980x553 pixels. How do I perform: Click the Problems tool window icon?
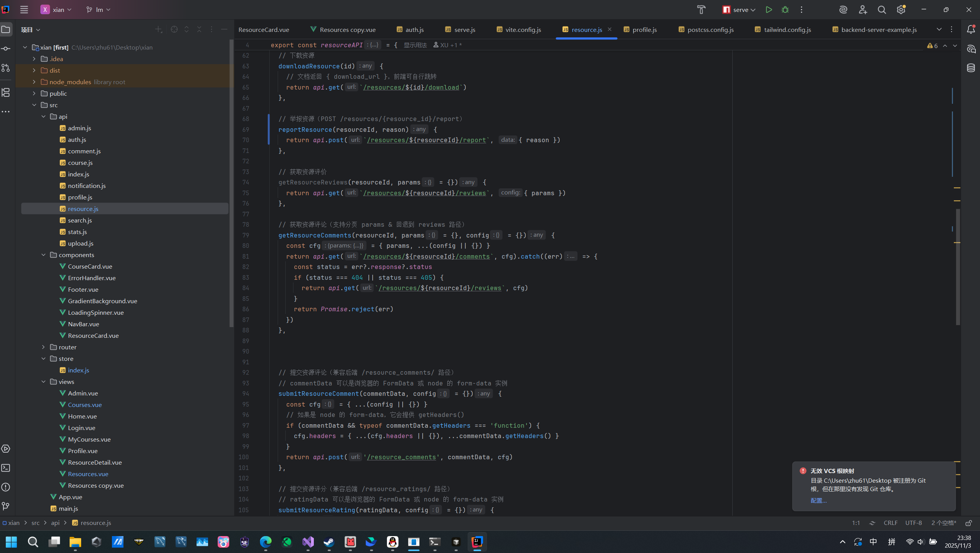point(6,487)
